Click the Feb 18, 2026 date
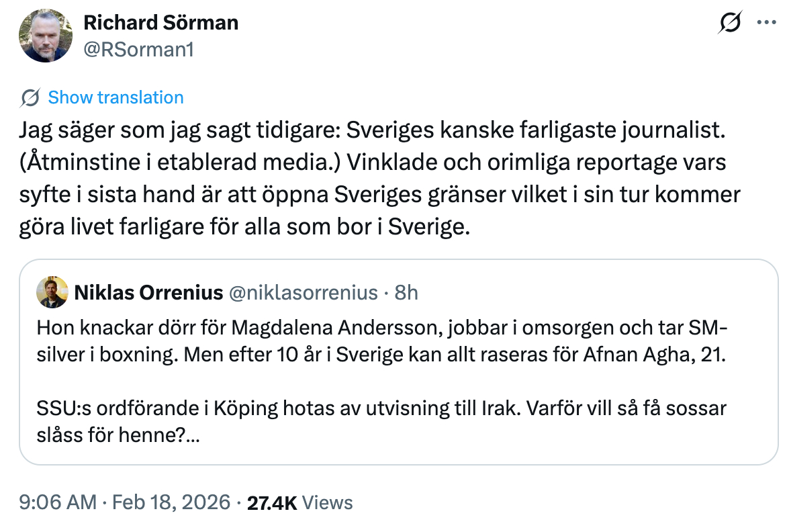This screenshot has width=787, height=532. (171, 502)
